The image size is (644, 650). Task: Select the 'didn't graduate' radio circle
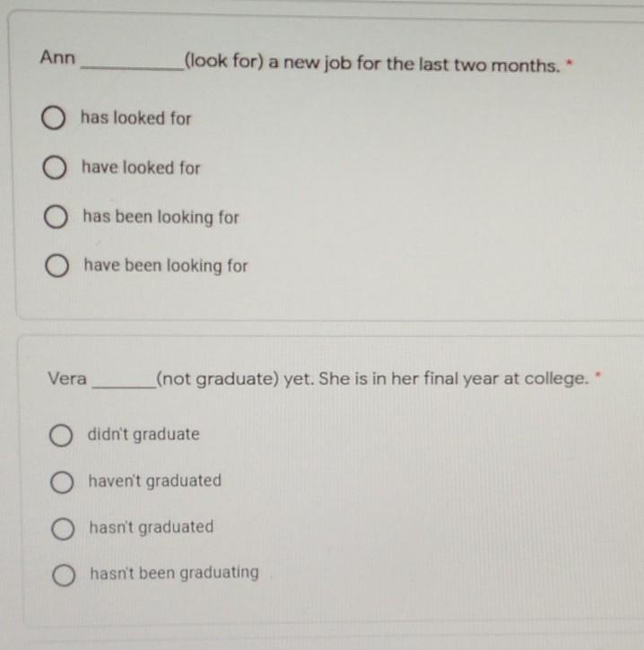61,435
